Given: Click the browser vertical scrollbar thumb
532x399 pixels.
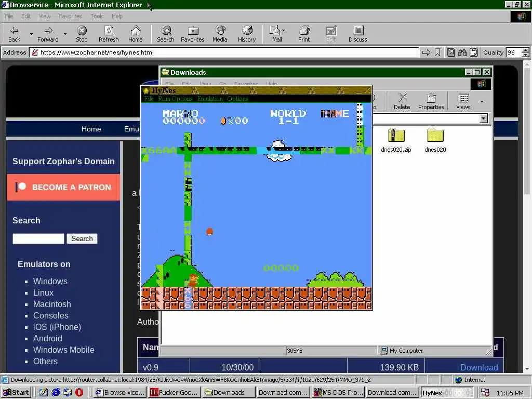Looking at the screenshot, I should click(527, 131).
